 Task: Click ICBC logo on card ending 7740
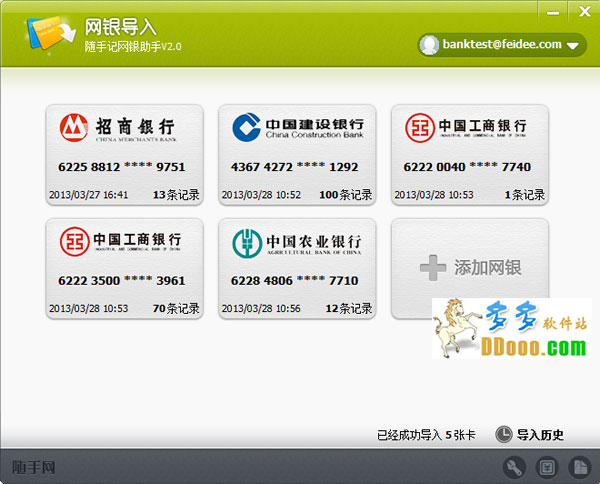click(x=420, y=127)
